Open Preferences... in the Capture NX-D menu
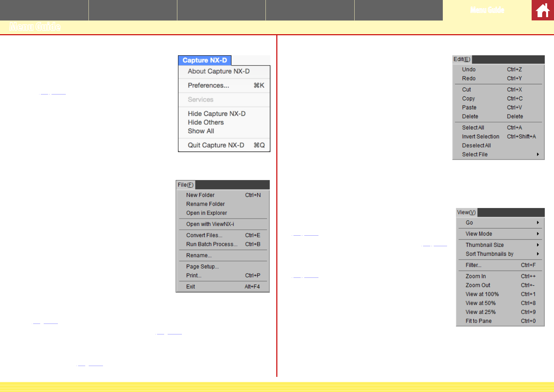The height and width of the screenshot is (392, 554). coord(224,86)
